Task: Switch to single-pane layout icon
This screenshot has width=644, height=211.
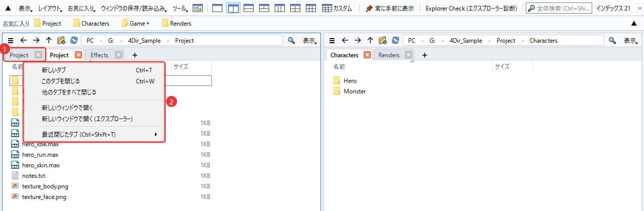Action: pyautogui.click(x=217, y=9)
